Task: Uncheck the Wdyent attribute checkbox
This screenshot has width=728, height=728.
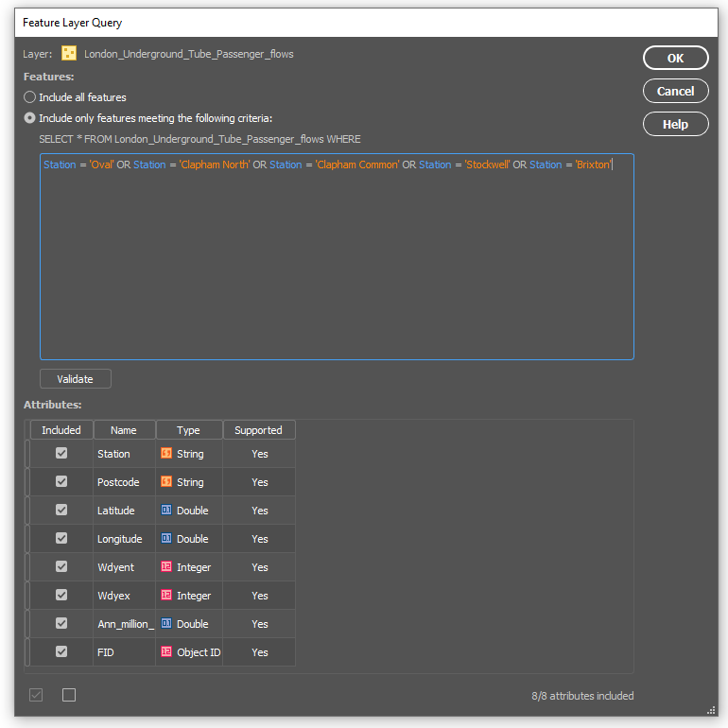Action: [61, 566]
